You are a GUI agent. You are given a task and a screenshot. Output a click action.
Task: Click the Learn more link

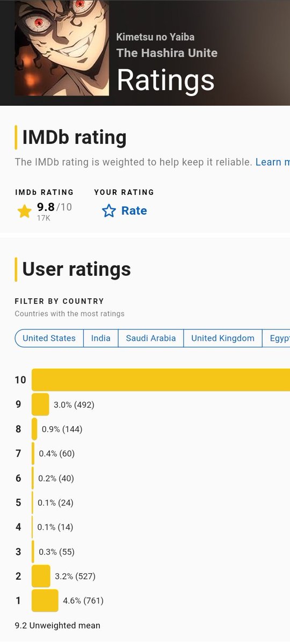pyautogui.click(x=273, y=162)
